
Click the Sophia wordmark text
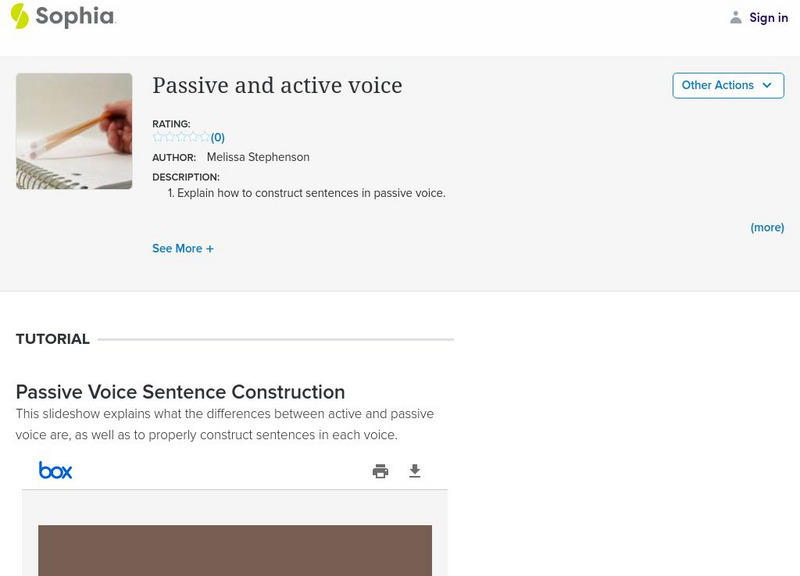pos(75,16)
